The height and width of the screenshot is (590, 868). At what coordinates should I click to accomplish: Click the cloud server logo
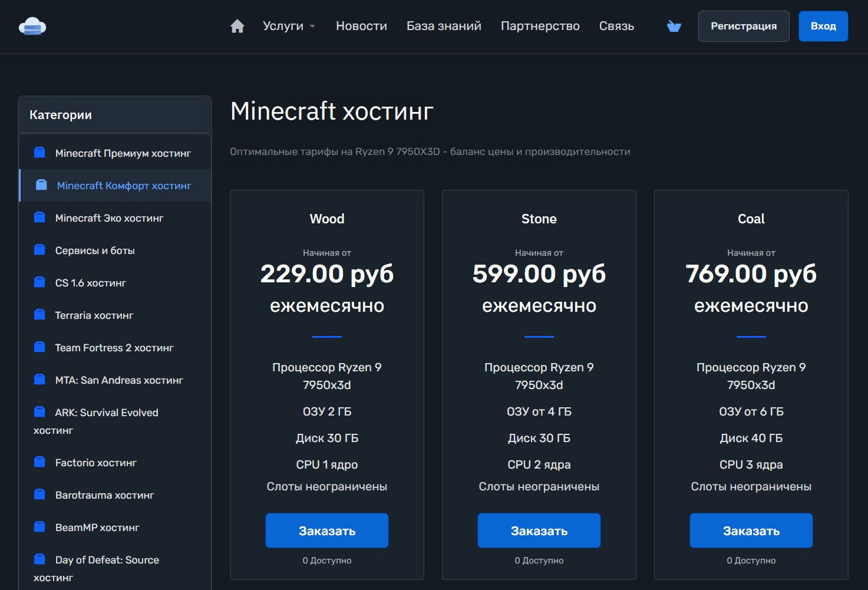coord(32,27)
